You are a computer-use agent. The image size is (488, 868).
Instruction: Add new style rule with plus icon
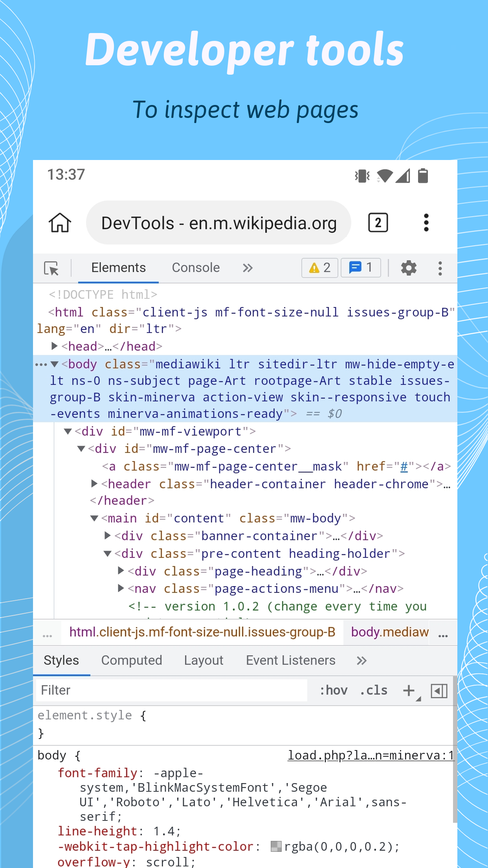pyautogui.click(x=409, y=691)
